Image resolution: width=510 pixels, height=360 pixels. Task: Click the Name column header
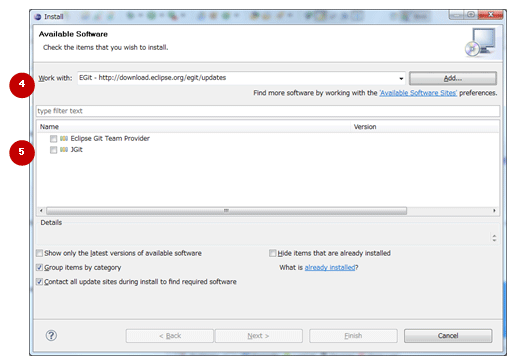point(194,127)
